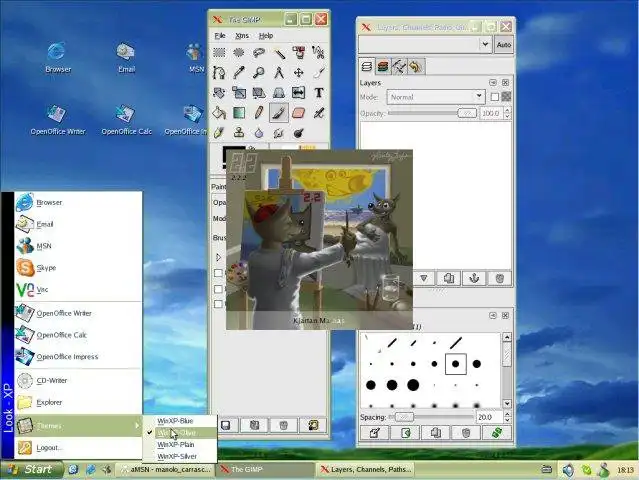
Task: Select the Convolve blur droplet tool
Action: [x=259, y=132]
